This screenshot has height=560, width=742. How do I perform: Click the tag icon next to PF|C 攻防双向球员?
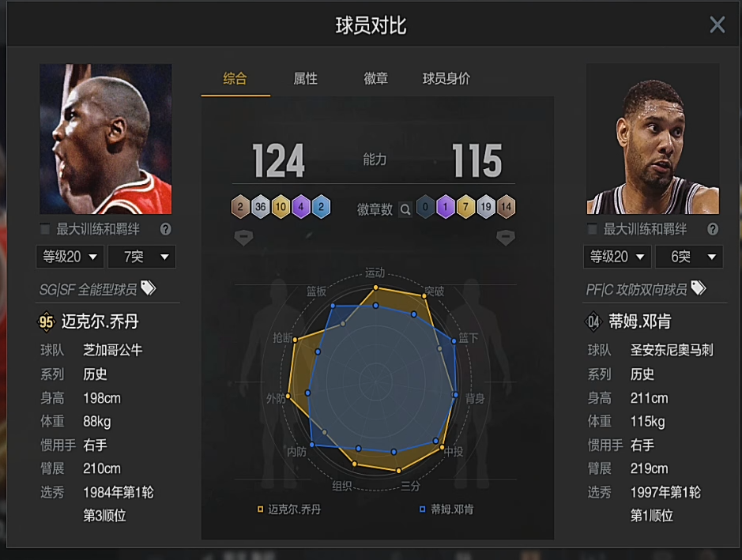(699, 288)
